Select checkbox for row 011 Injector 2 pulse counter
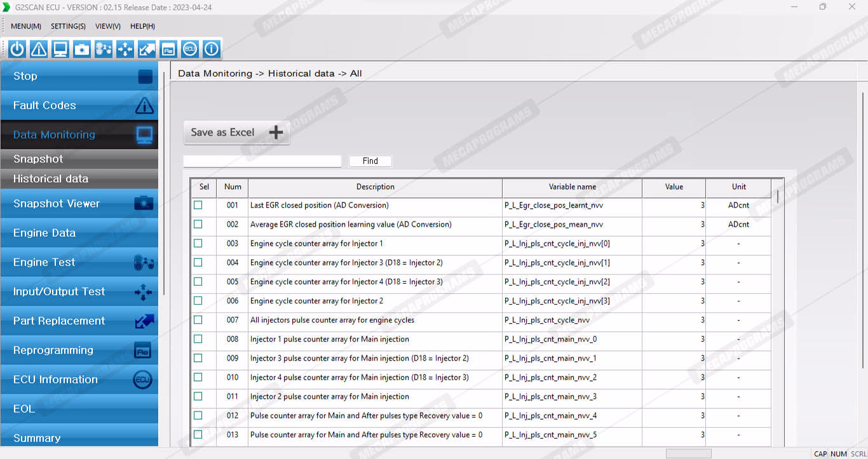868x459 pixels. tap(198, 396)
